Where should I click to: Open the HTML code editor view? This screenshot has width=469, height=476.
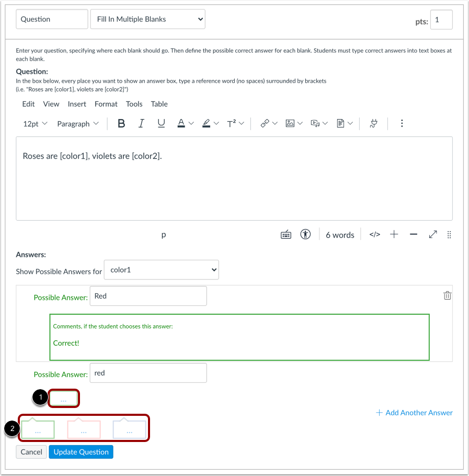tap(374, 234)
